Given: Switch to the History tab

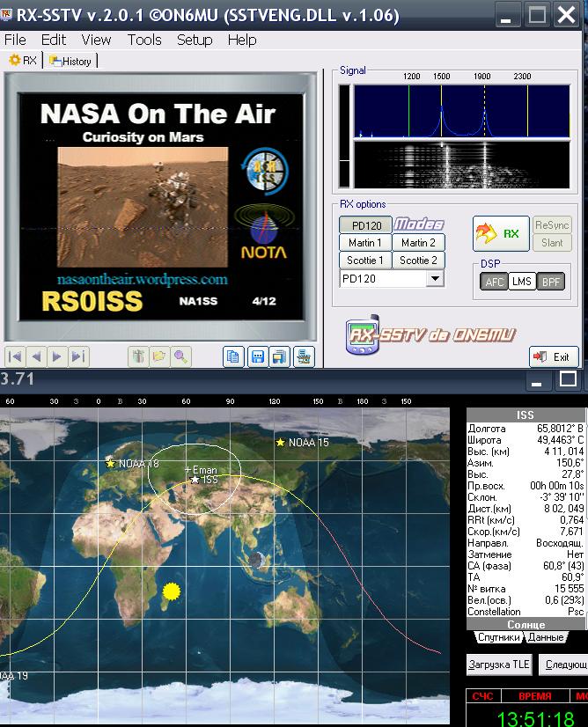Looking at the screenshot, I should pyautogui.click(x=70, y=61).
